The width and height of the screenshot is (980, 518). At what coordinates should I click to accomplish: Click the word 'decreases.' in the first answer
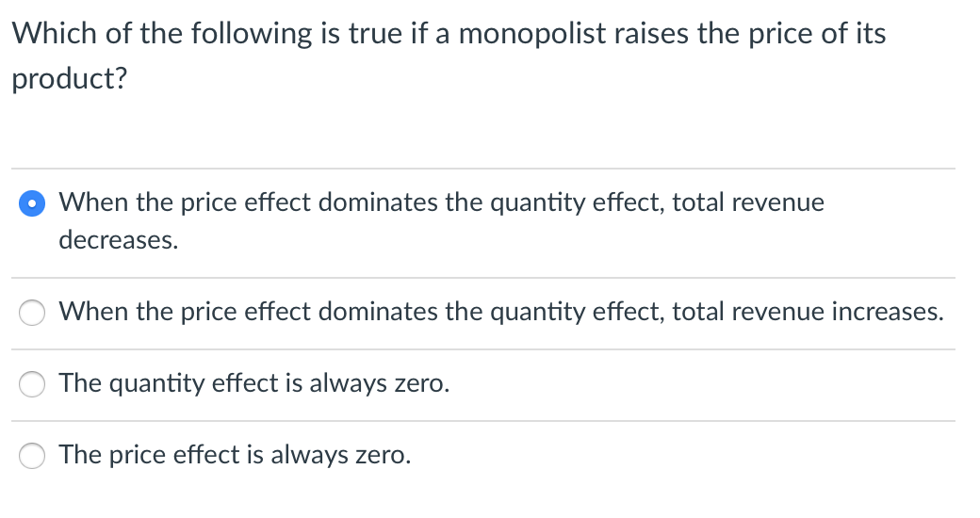[x=119, y=240]
